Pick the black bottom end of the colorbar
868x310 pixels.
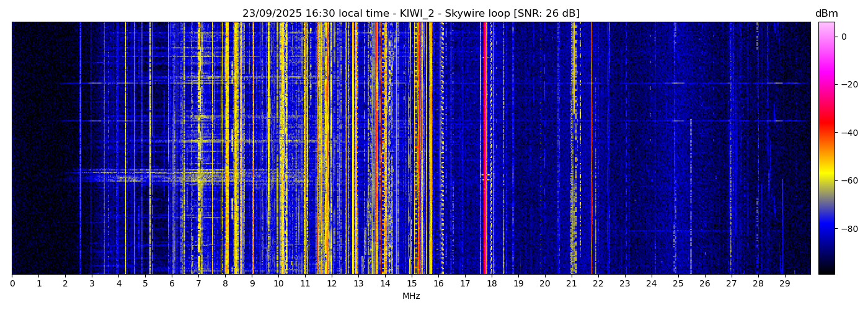826,270
